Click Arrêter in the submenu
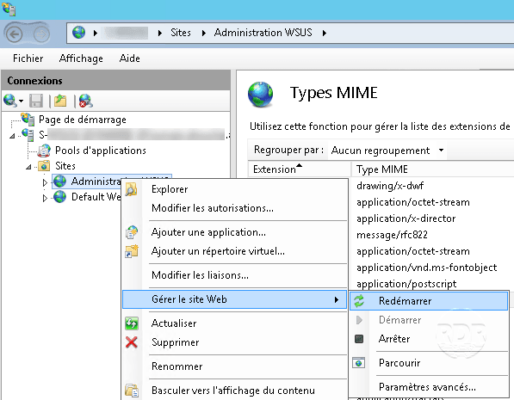The height and width of the screenshot is (400, 514). tap(429, 339)
